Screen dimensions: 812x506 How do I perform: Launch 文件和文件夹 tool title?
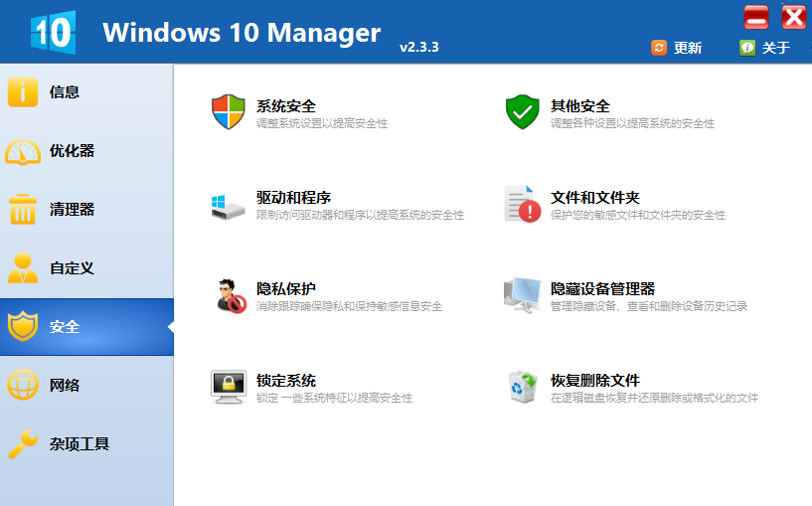[595, 197]
